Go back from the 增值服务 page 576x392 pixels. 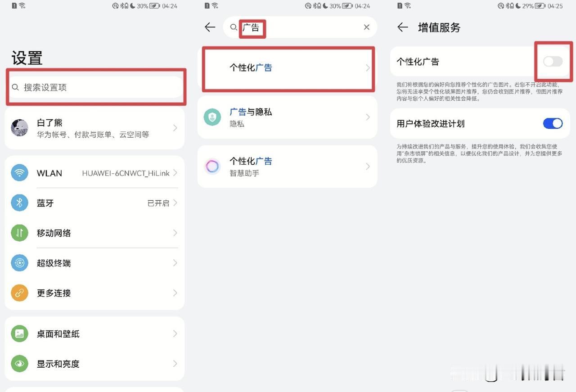pos(403,27)
